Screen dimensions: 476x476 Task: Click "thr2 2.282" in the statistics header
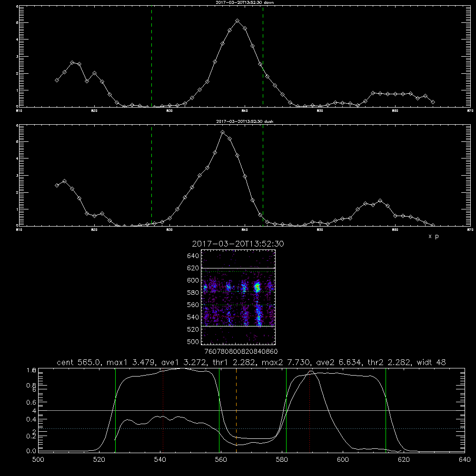pos(389,362)
